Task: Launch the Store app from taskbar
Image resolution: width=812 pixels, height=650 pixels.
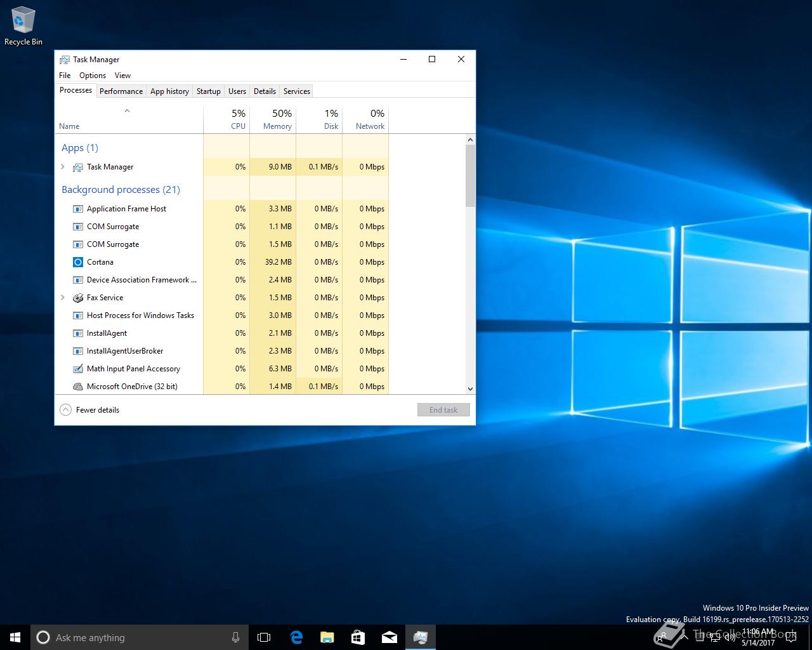Action: (x=358, y=637)
